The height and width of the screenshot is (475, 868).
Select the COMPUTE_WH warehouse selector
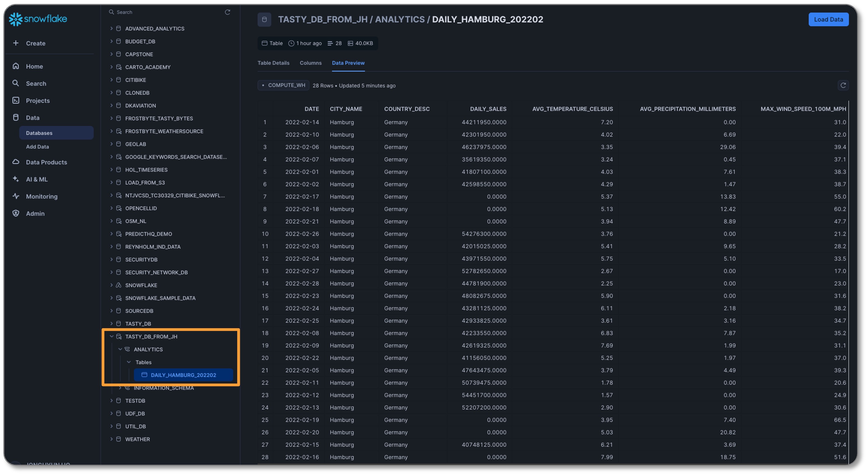(283, 85)
